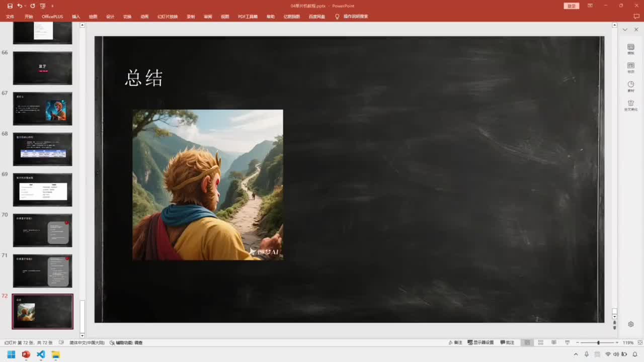Select slide 69 thumbnail

[43, 190]
